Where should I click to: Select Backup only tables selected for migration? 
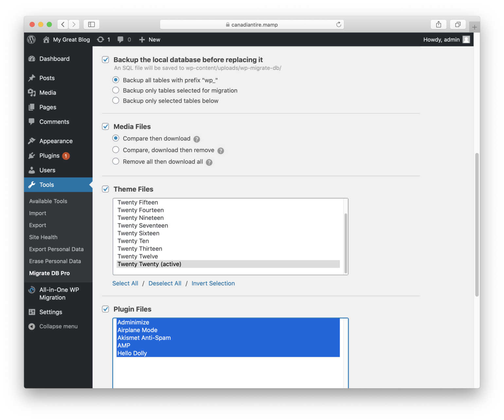(116, 90)
